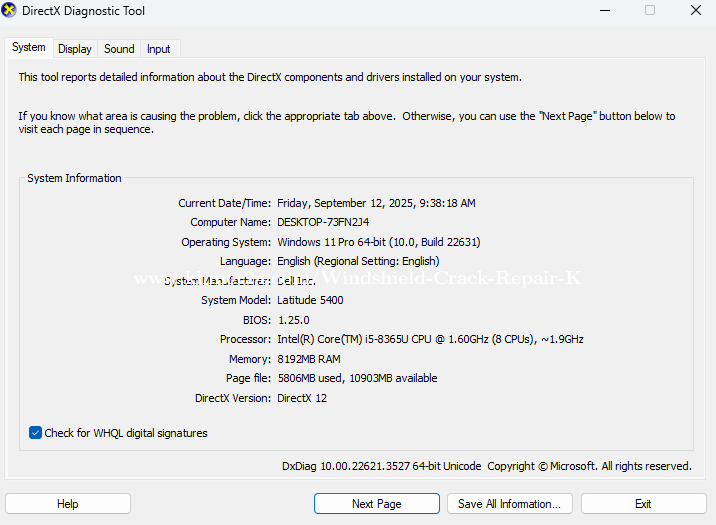Viewport: 716px width, 525px height.
Task: Close the DirectX Diagnostic Tool window
Action: [x=696, y=11]
